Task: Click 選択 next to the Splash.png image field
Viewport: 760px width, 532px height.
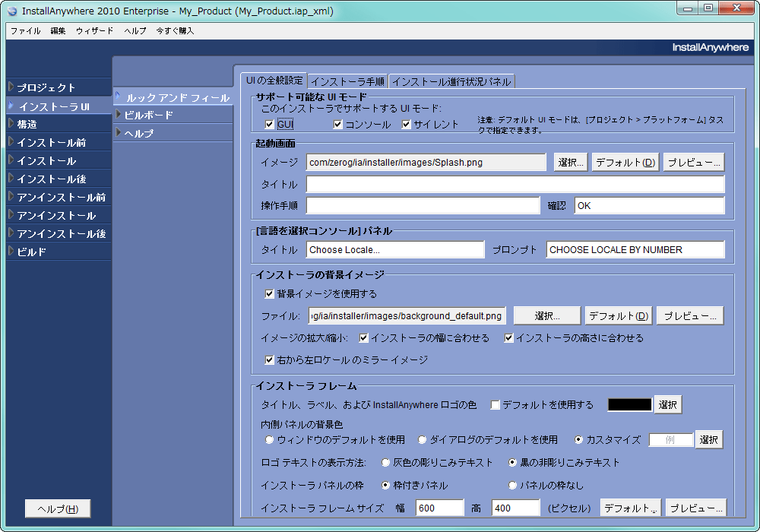Action: point(570,162)
